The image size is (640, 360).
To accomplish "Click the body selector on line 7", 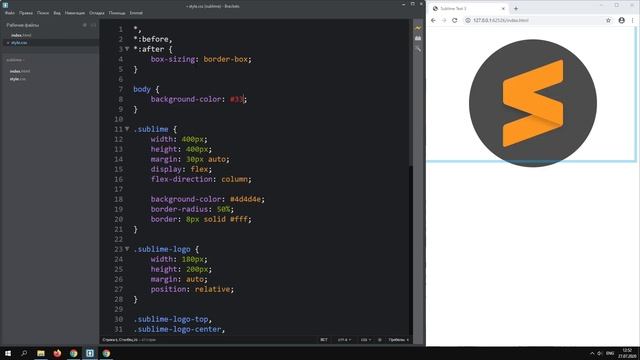I will point(142,89).
